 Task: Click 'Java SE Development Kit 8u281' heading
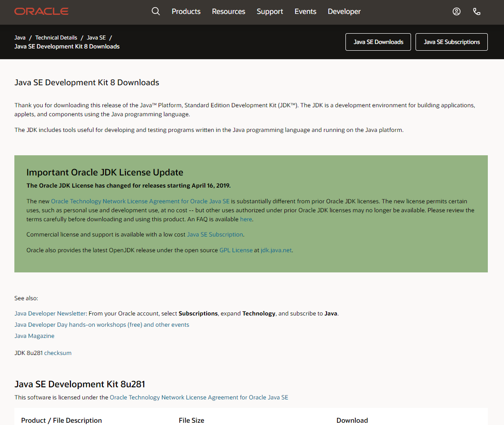[x=80, y=385]
